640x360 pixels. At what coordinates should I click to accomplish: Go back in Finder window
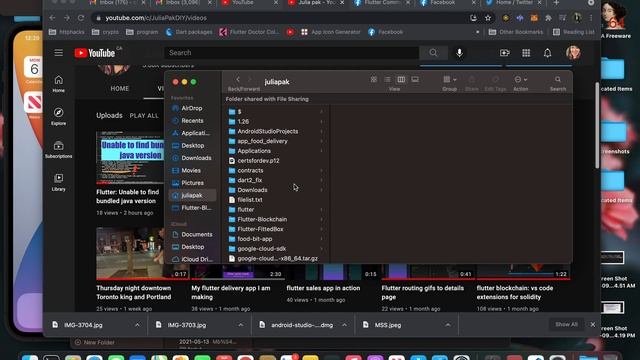pos(238,79)
